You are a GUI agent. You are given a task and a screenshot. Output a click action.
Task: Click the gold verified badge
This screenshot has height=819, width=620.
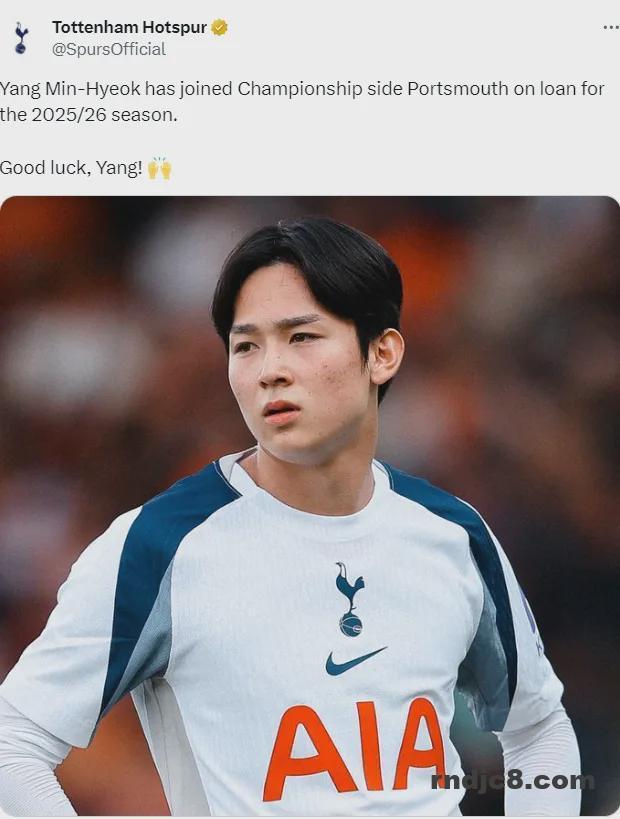point(219,27)
